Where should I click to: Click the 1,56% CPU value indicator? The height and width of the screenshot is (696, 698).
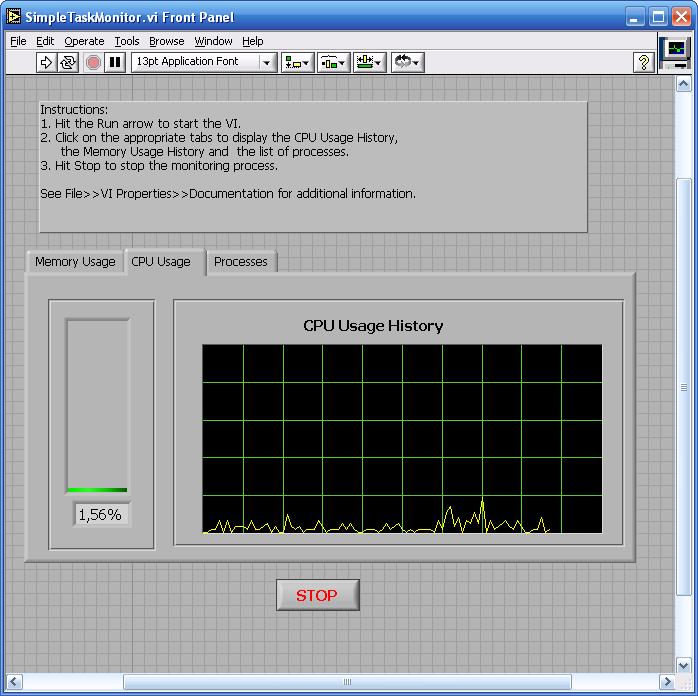(x=102, y=515)
